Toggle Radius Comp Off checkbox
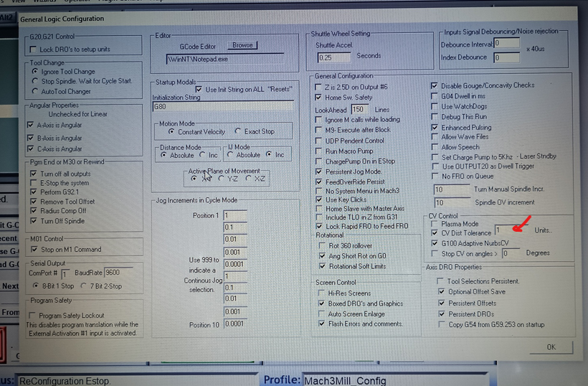This screenshot has width=588, height=386. pyautogui.click(x=34, y=211)
